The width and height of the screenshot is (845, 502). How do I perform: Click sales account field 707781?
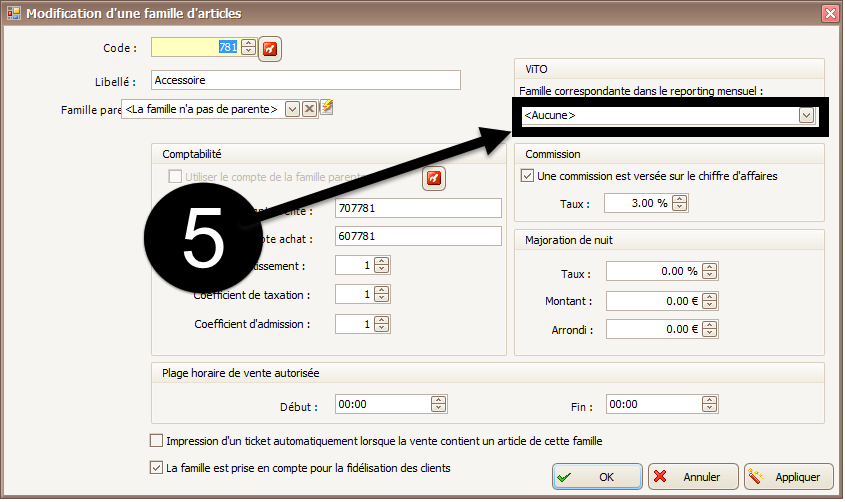pos(418,208)
